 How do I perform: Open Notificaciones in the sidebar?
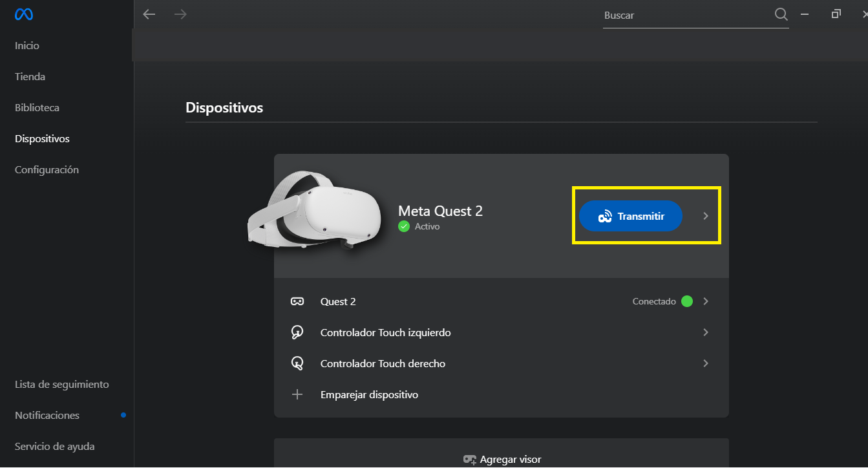pyautogui.click(x=47, y=416)
